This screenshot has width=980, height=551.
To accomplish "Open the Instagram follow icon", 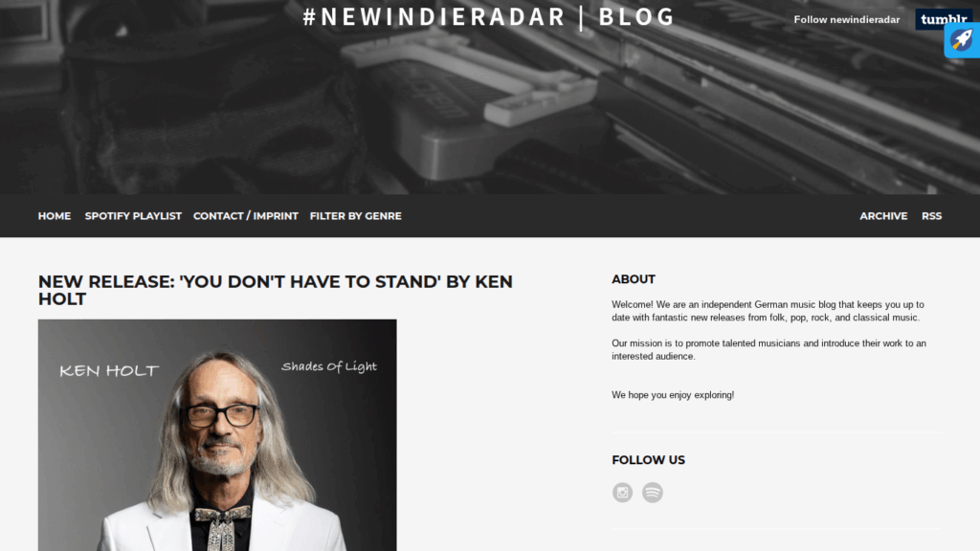I will point(622,493).
